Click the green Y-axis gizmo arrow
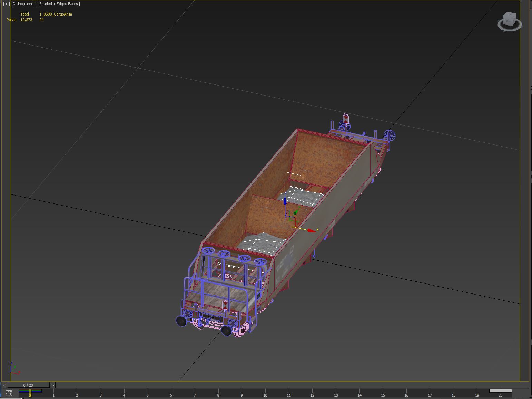Viewport: 532px width, 399px height. click(x=295, y=213)
